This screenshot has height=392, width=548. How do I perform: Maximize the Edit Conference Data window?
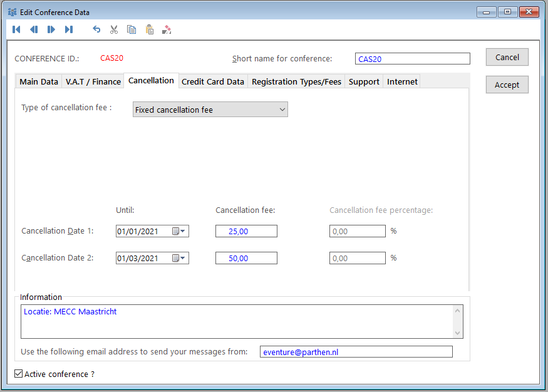507,13
